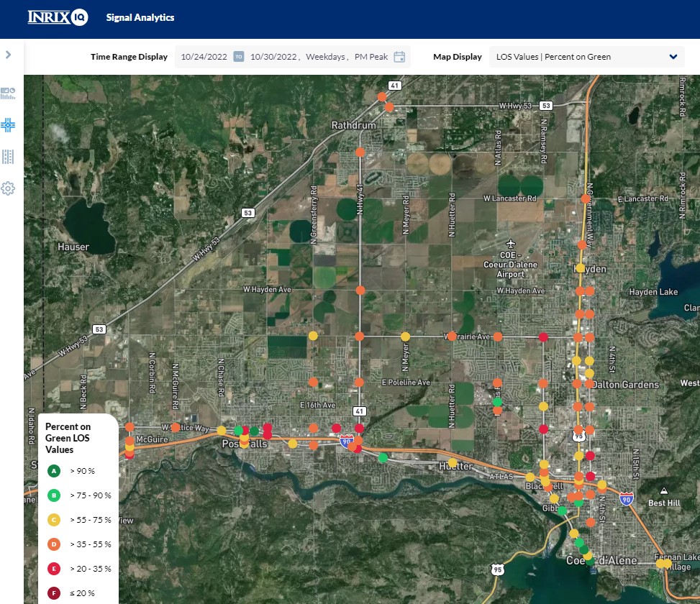Click the Hayden Lake map label
This screenshot has width=700, height=604.
[x=653, y=292]
